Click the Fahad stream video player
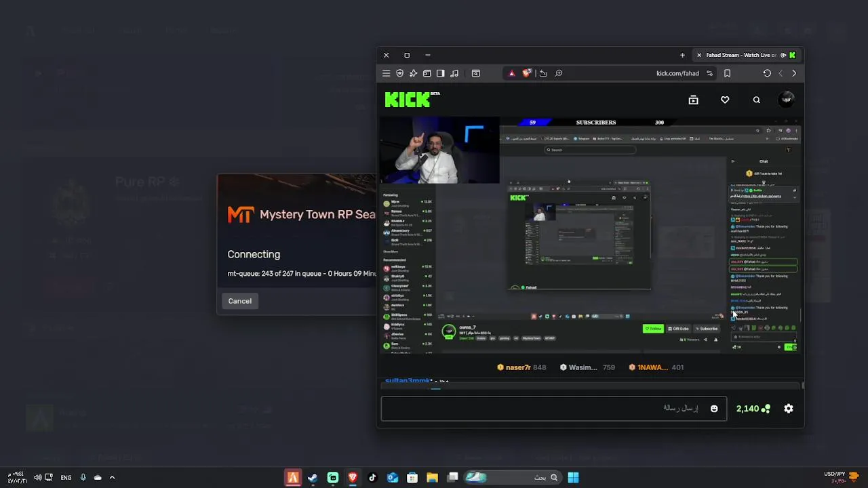 click(590, 235)
